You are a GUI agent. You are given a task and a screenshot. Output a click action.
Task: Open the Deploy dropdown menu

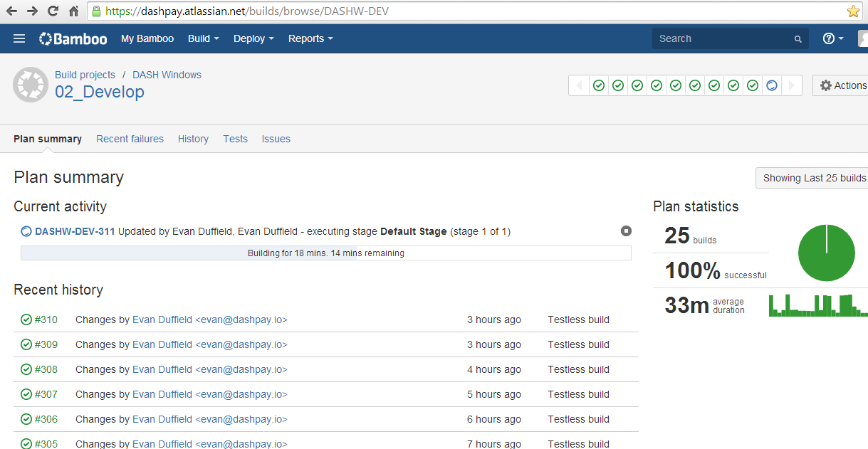pos(253,38)
